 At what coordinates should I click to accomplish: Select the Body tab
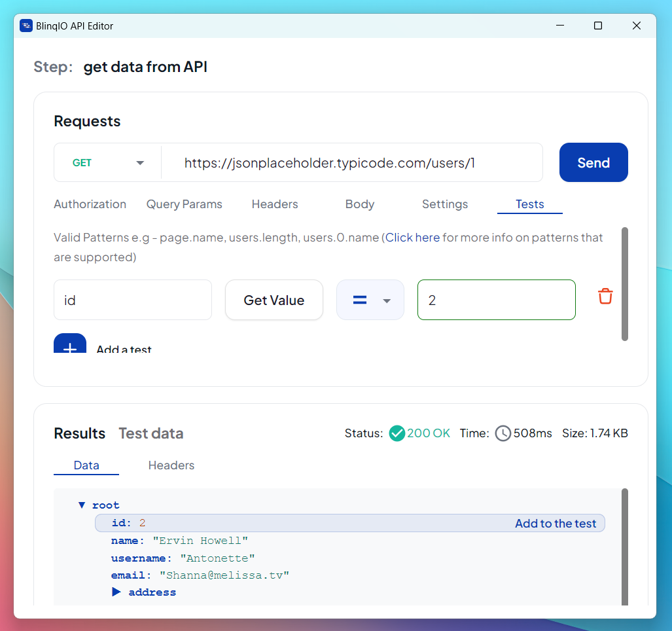(360, 204)
